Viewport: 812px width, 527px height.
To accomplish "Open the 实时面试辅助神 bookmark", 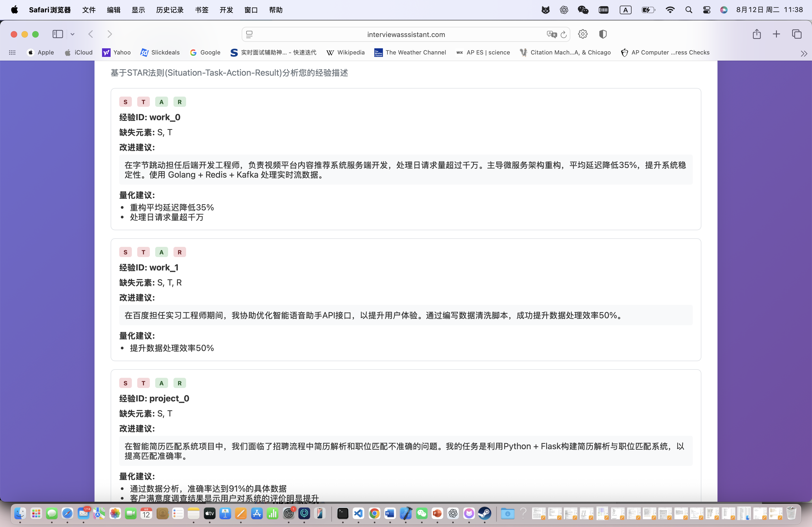I will (x=274, y=53).
